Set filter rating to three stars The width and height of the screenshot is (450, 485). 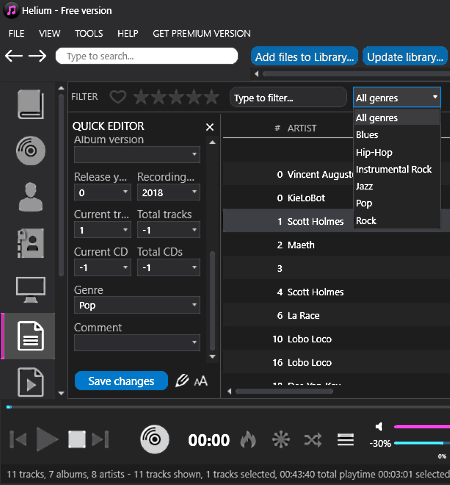tap(176, 97)
